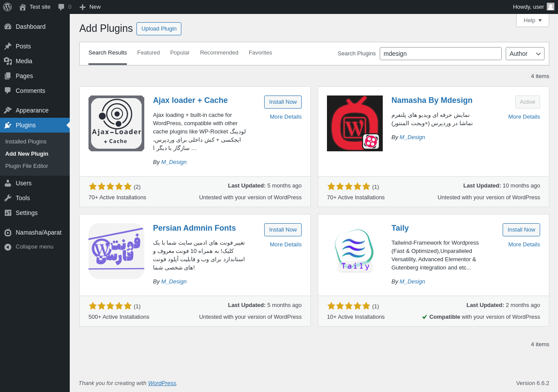Click the Namasha/Aparat menu icon
This screenshot has height=392, width=558.
coord(8,232)
